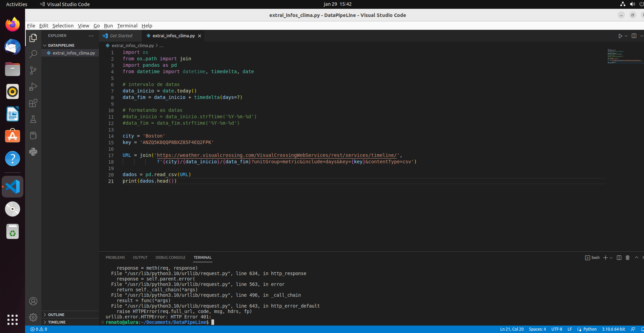The height and width of the screenshot is (333, 644).
Task: Launch Firefox from the Ubuntu dock
Action: click(13, 24)
